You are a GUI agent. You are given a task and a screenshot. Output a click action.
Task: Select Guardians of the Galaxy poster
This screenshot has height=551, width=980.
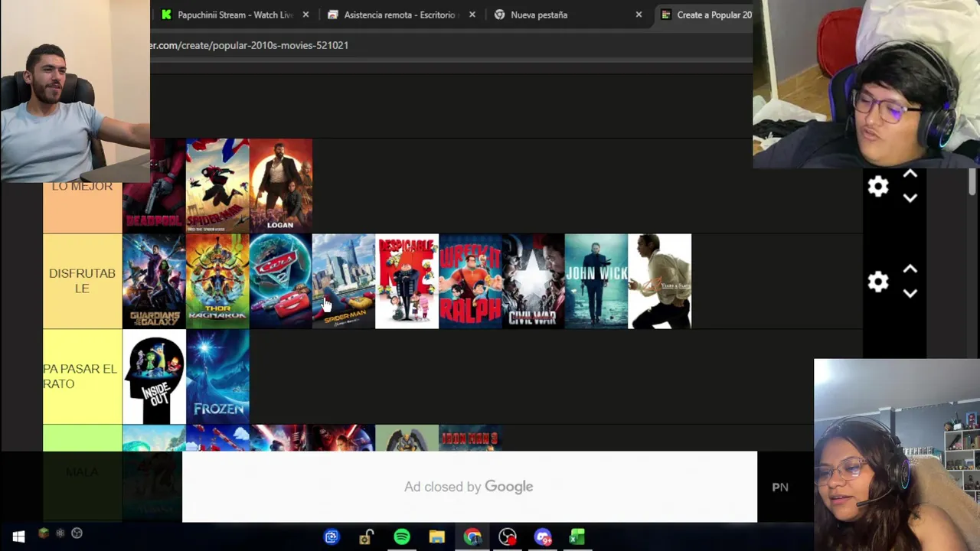click(154, 281)
